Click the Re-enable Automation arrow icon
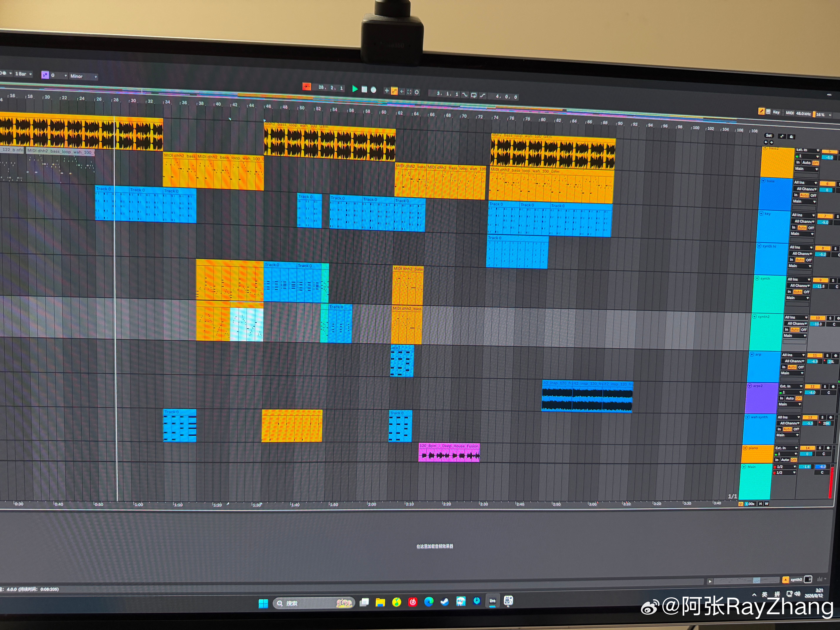 402,91
